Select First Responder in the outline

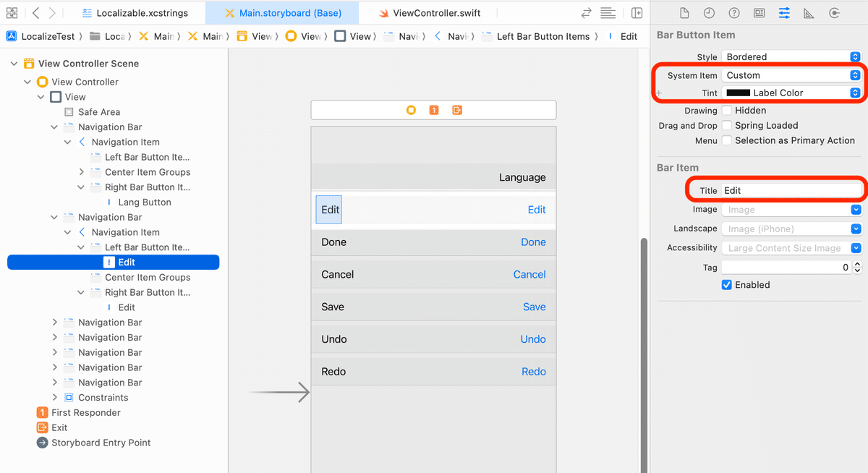(79, 413)
